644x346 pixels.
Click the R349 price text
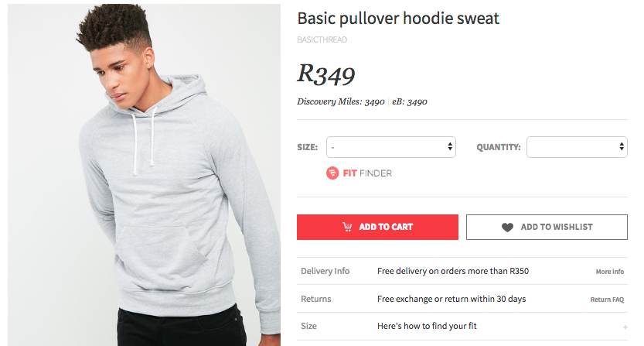(x=325, y=74)
